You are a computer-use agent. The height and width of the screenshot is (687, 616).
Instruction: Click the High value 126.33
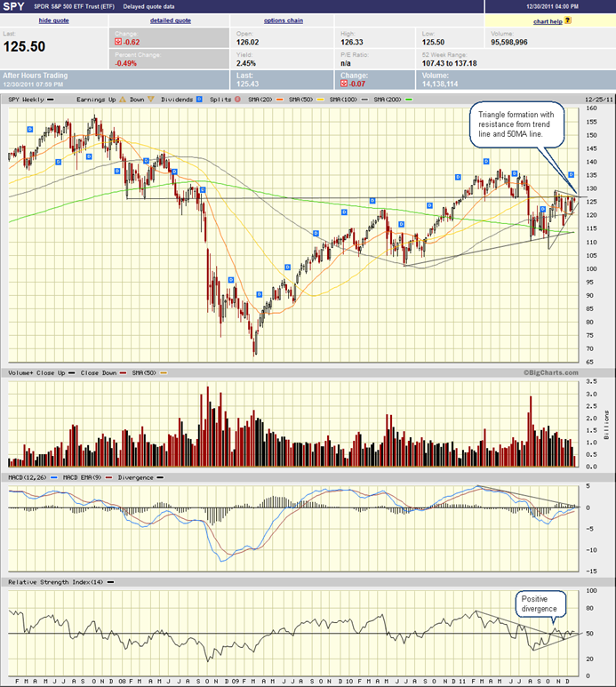[x=352, y=43]
